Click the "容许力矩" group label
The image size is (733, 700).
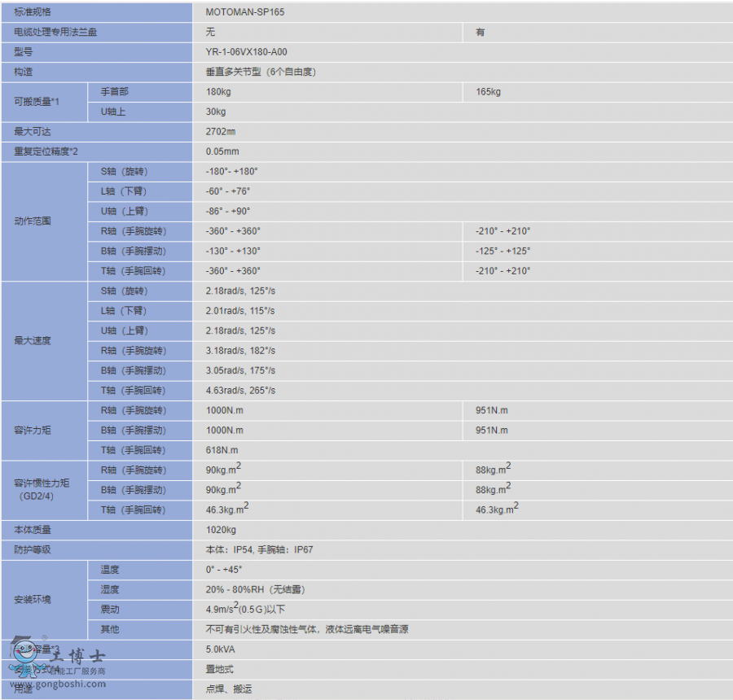point(33,431)
